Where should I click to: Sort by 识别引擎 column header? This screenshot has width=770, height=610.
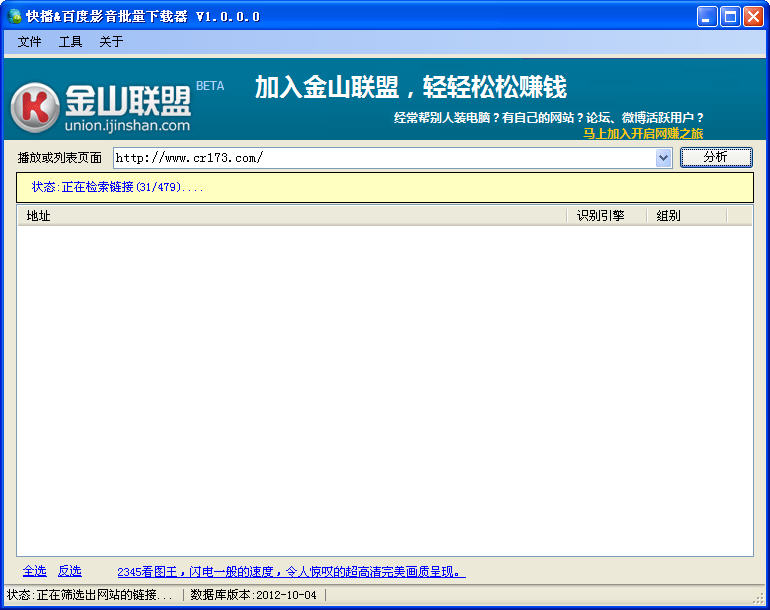(606, 216)
